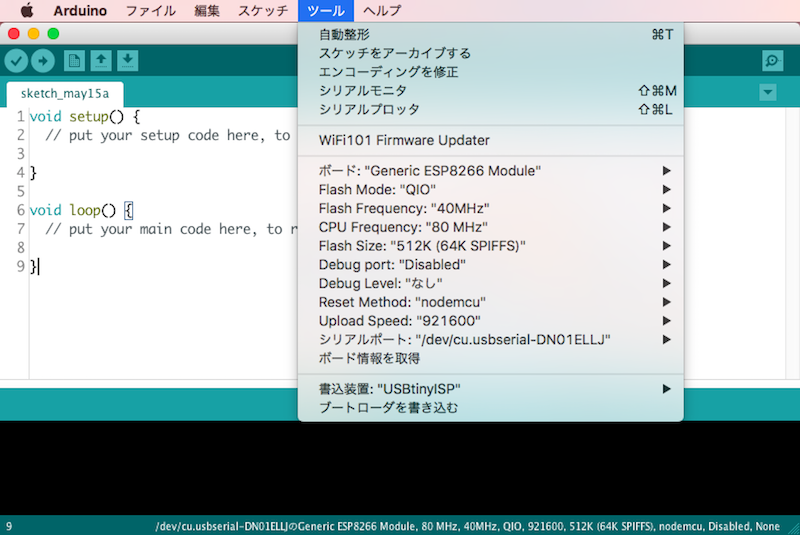The height and width of the screenshot is (535, 800).
Task: Choose スケッチをアーカイブする
Action: coord(490,53)
